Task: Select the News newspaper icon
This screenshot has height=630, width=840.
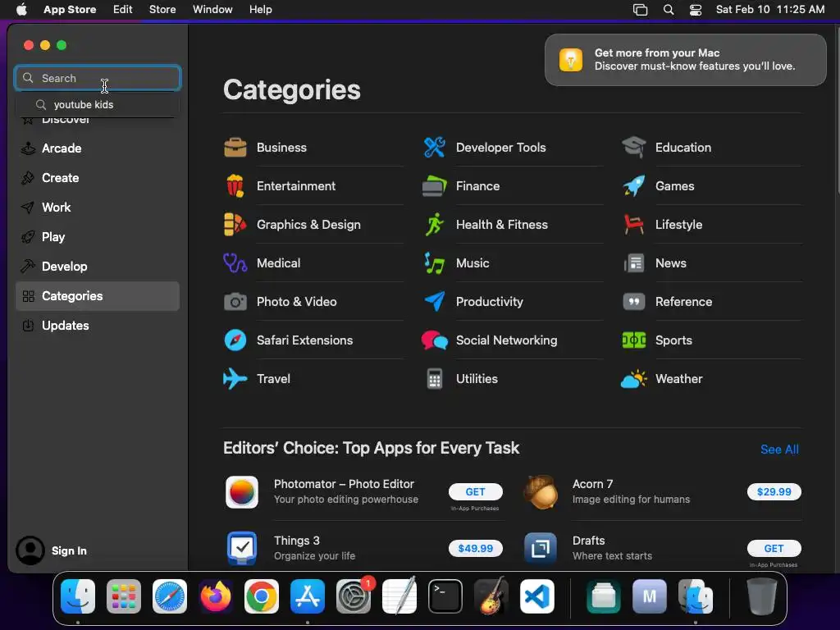Action: (634, 263)
